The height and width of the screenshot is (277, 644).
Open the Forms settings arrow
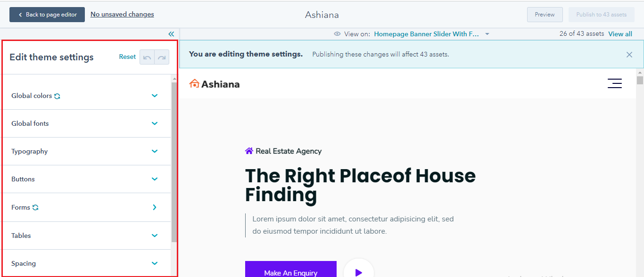point(155,207)
